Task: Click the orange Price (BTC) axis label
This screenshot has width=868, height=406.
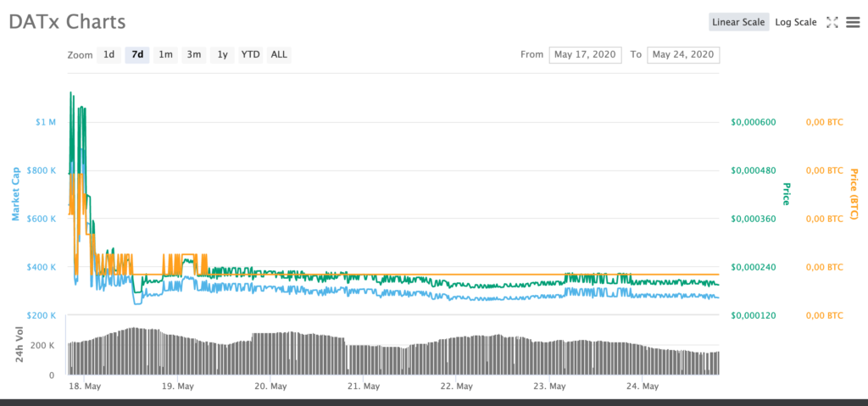Action: 854,194
